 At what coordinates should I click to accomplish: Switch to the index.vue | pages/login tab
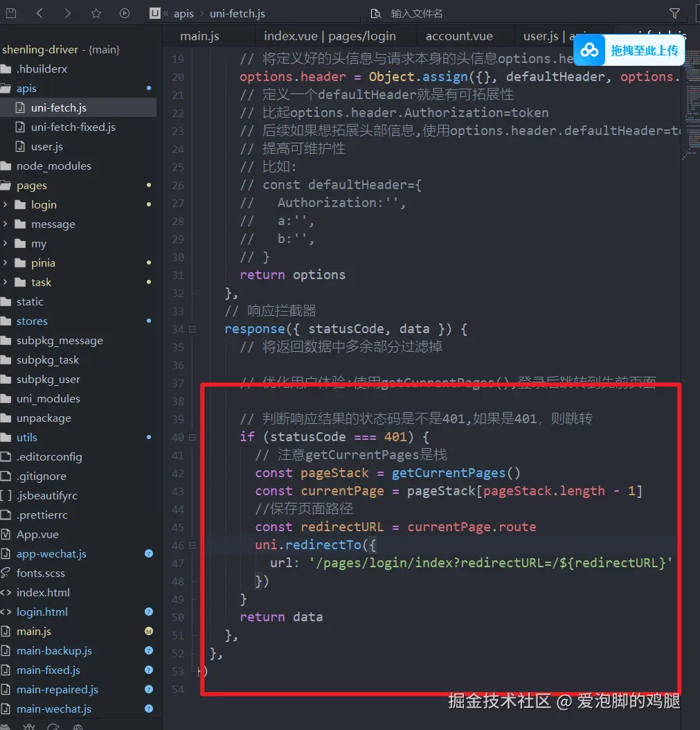pyautogui.click(x=330, y=36)
